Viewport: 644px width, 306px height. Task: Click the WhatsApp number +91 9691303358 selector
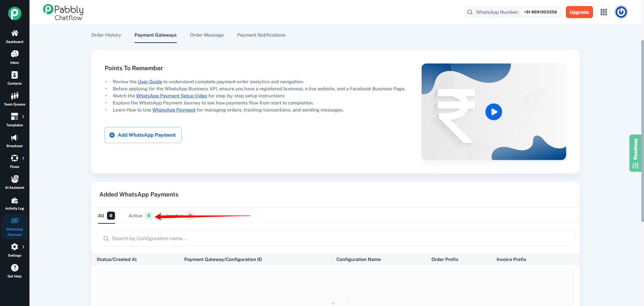pyautogui.click(x=540, y=12)
